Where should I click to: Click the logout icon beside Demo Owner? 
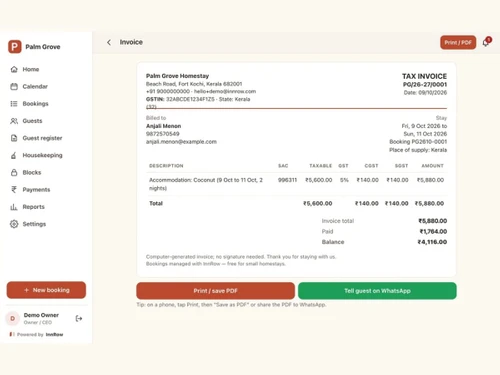point(79,319)
